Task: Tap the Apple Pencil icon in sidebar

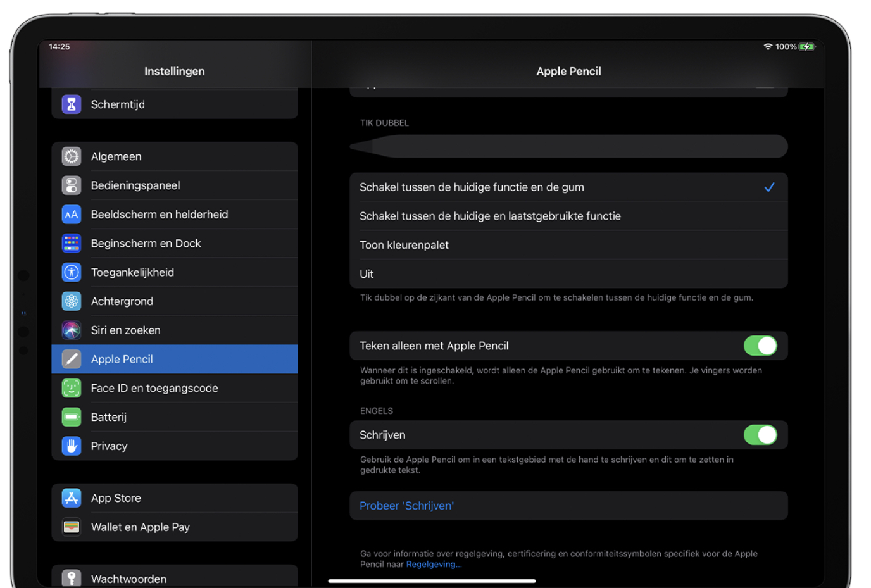Action: [x=72, y=359]
